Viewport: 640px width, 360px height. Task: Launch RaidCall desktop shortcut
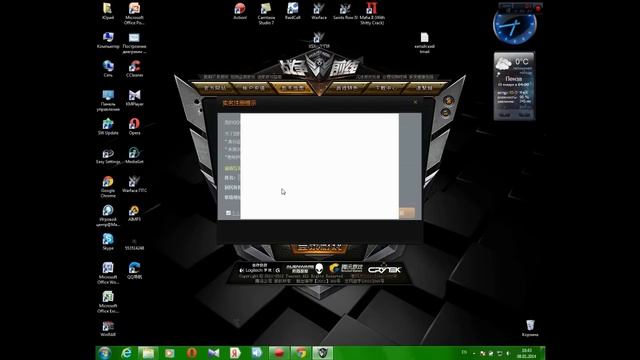point(292,11)
